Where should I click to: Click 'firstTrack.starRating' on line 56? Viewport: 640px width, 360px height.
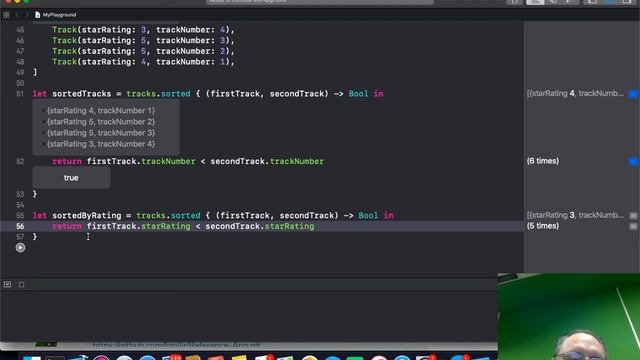[138, 226]
